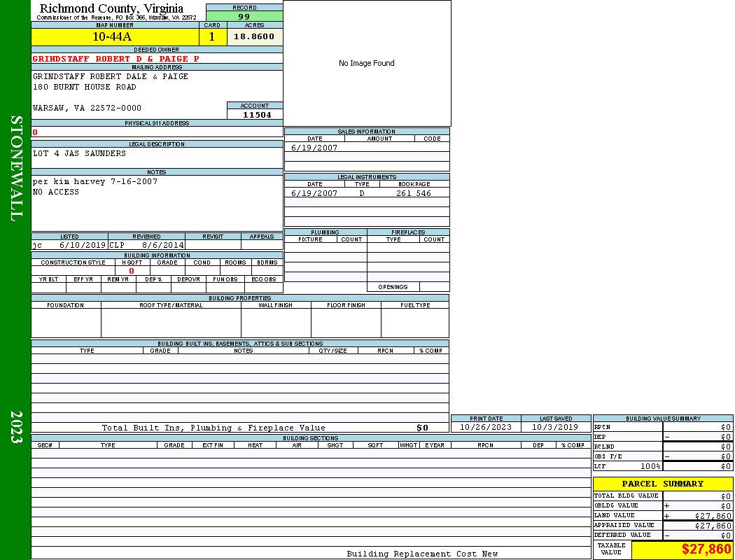
Task: Select the legal description LOT 4 JAS SAUNDERS
Action: pyautogui.click(x=80, y=153)
